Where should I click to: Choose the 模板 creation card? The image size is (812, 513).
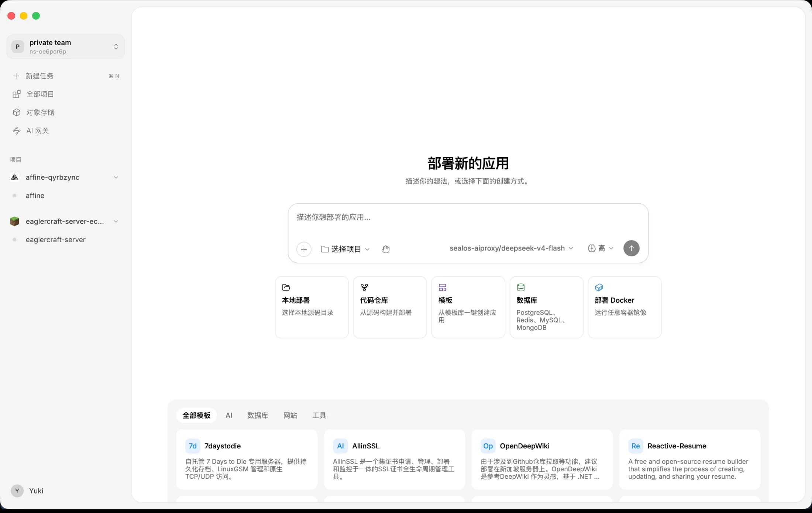click(x=468, y=307)
